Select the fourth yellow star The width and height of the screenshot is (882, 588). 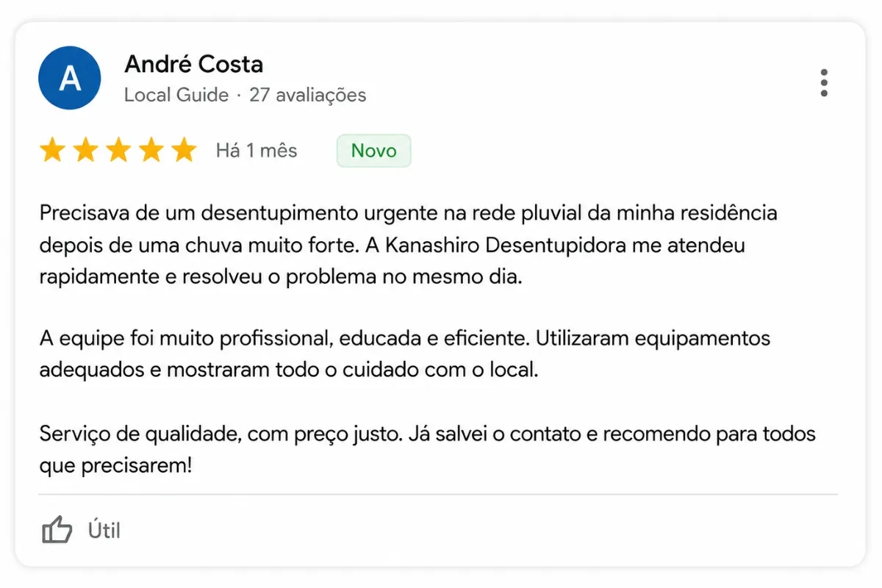point(151,151)
